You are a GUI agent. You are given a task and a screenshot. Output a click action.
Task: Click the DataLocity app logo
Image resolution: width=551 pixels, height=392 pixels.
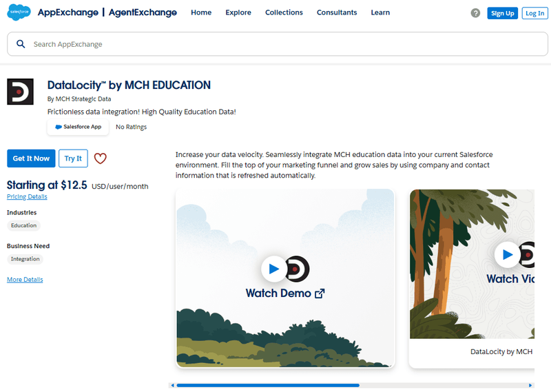click(21, 92)
